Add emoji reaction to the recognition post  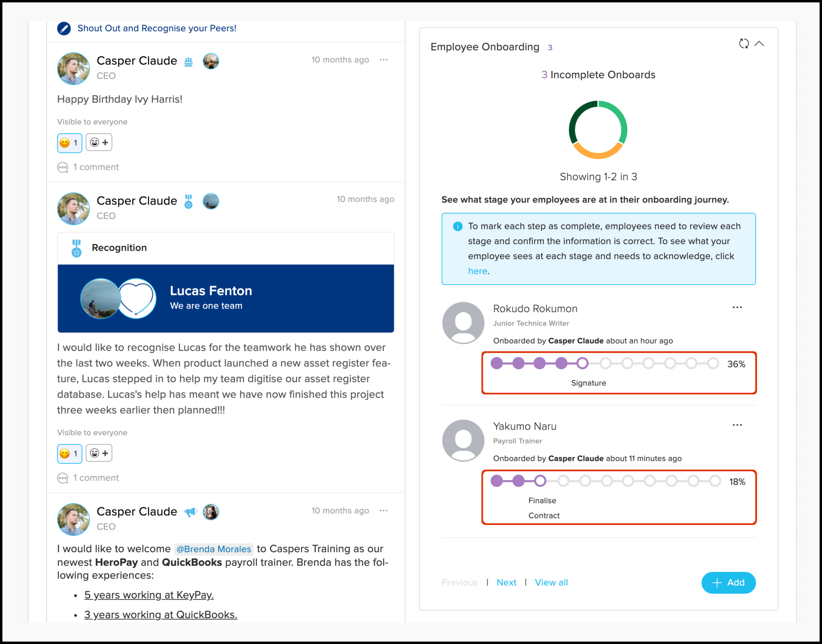point(99,453)
